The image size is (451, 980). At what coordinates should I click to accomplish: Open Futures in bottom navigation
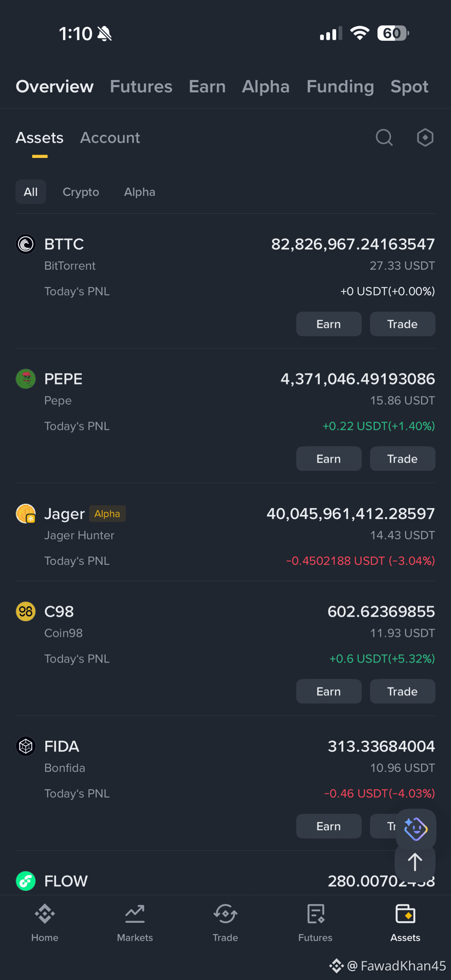point(315,923)
